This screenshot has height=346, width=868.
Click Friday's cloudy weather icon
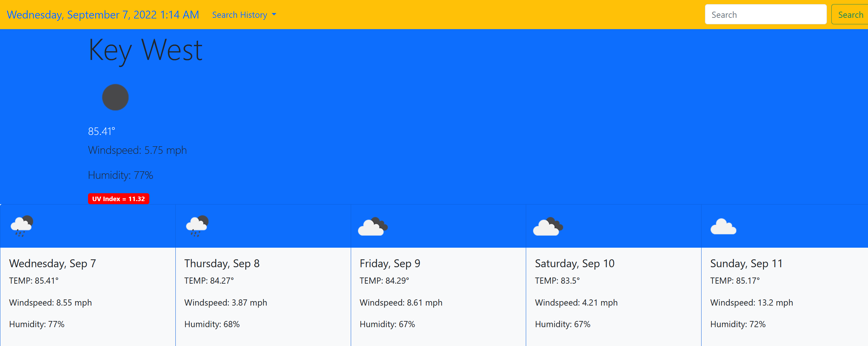pos(373,226)
